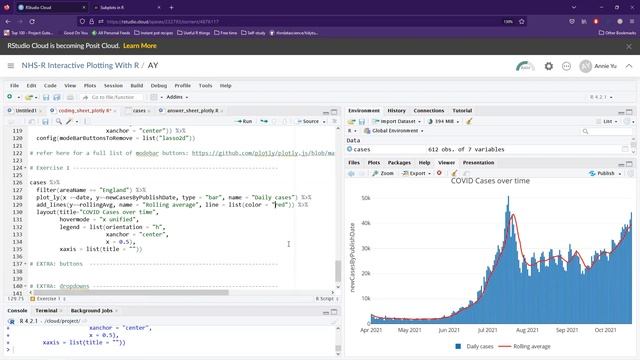Toggle Daily cases trace in legend
This screenshot has height=360, width=640.
point(474,346)
